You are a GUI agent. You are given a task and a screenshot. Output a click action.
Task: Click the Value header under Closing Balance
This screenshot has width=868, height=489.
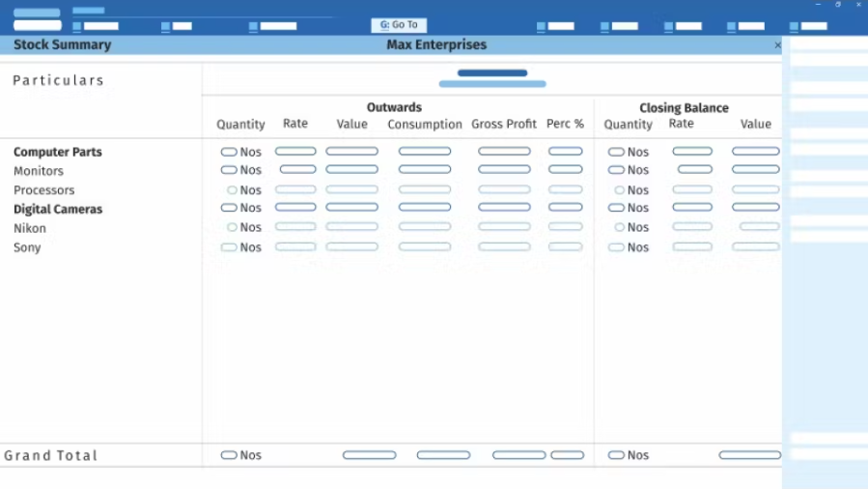point(756,124)
